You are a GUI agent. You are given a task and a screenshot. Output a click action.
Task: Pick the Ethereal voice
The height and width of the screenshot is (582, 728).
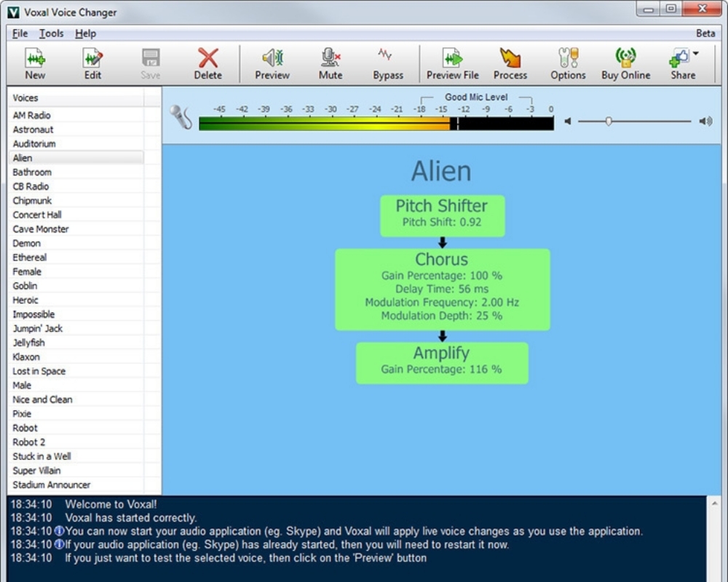pos(76,257)
